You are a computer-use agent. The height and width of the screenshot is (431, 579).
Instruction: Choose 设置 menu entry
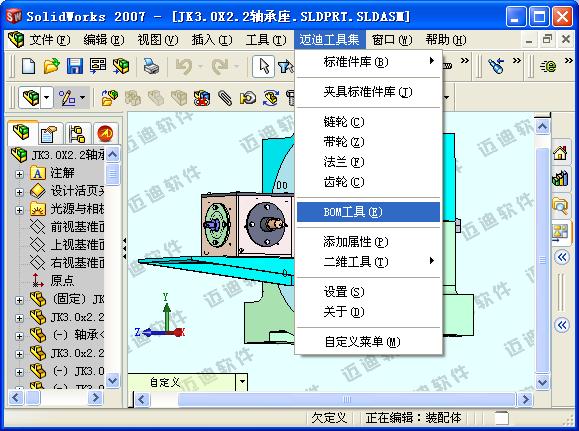(x=368, y=292)
